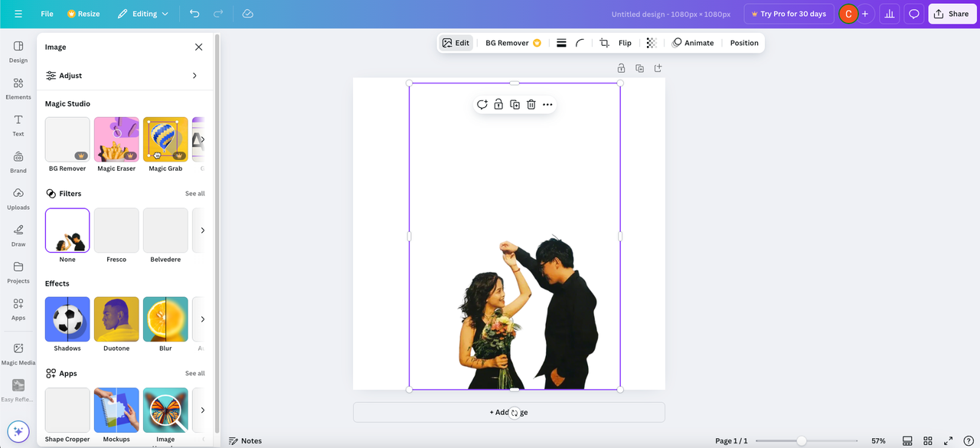This screenshot has height=448, width=980.
Task: Click the 57% zoom percentage
Action: [x=878, y=441]
